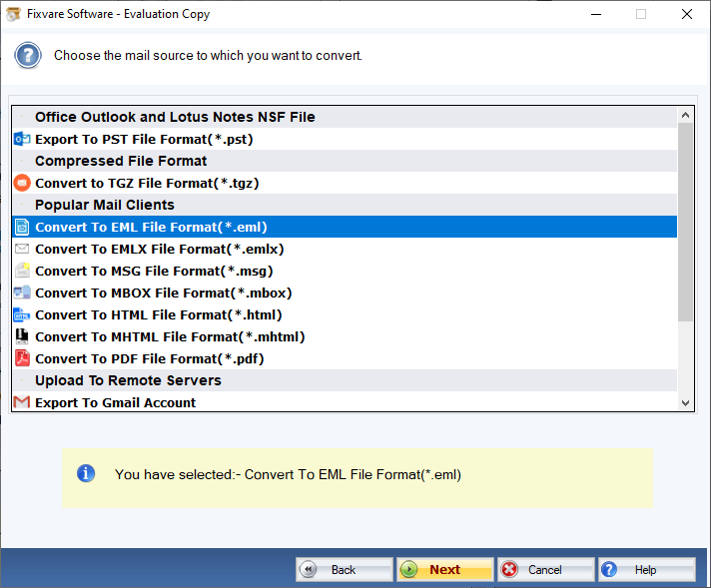This screenshot has width=711, height=588.
Task: Click the list scrollbar down arrow
Action: pos(685,402)
